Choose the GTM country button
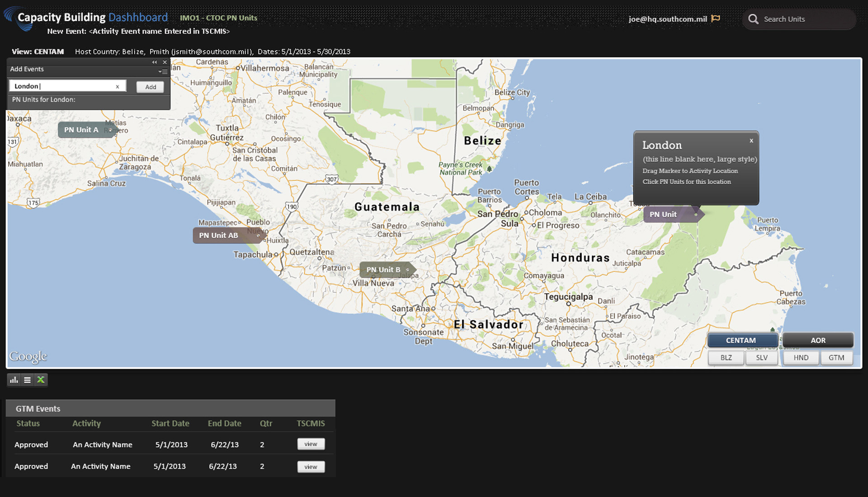The image size is (868, 497). (x=836, y=357)
